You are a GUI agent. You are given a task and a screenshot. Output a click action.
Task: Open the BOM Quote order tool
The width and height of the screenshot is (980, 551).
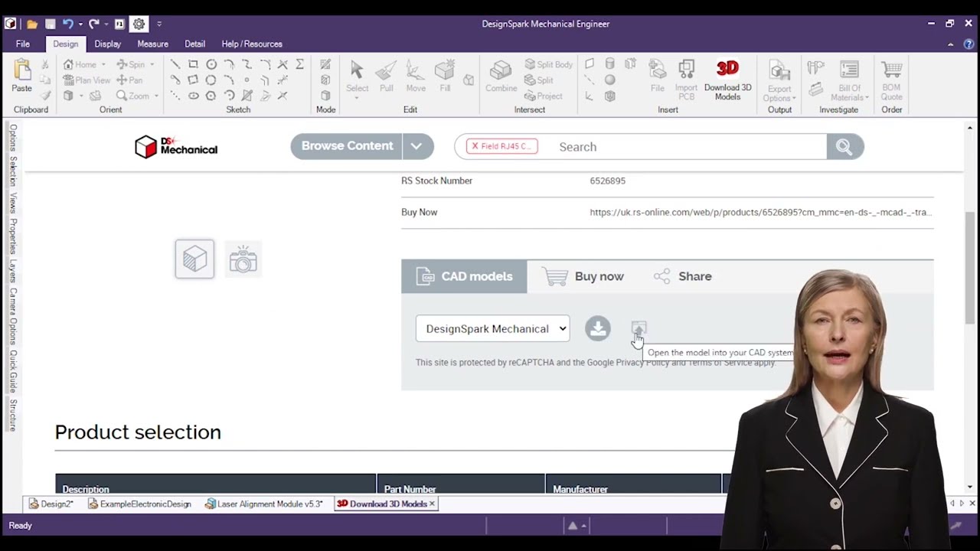[891, 80]
